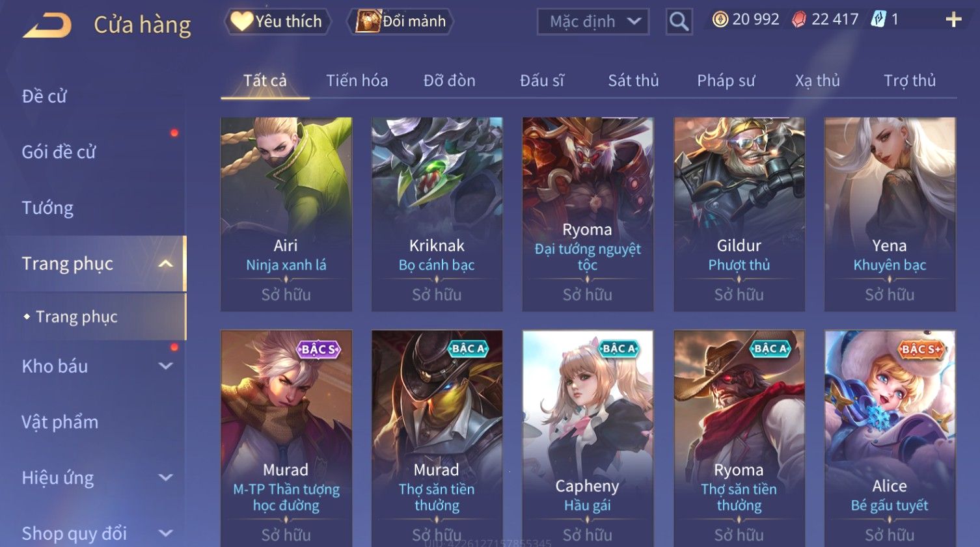Click the gold coin balance icon
This screenshot has width=980, height=547.
720,20
